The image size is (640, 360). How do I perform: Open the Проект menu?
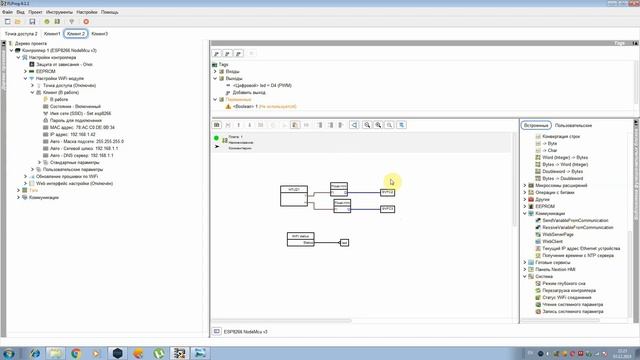(x=35, y=12)
